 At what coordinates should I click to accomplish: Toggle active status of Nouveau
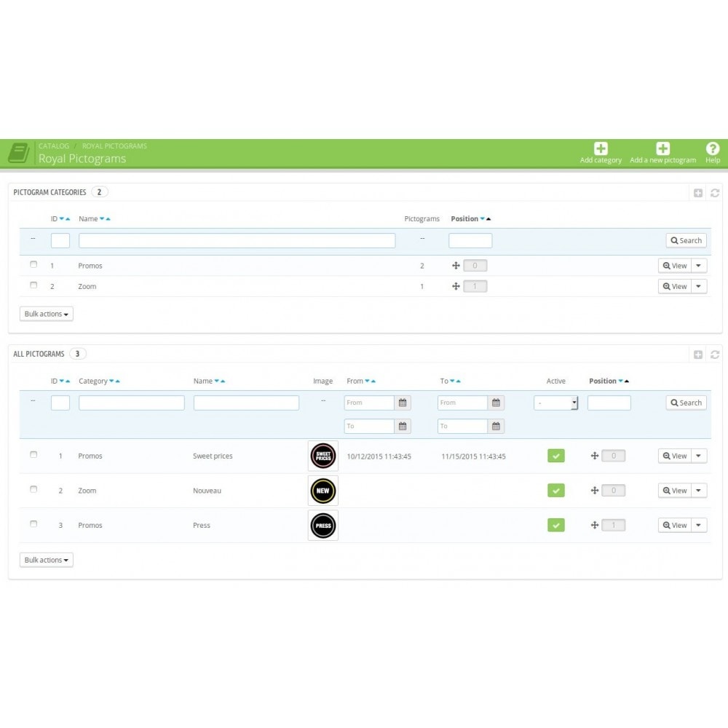tap(555, 490)
